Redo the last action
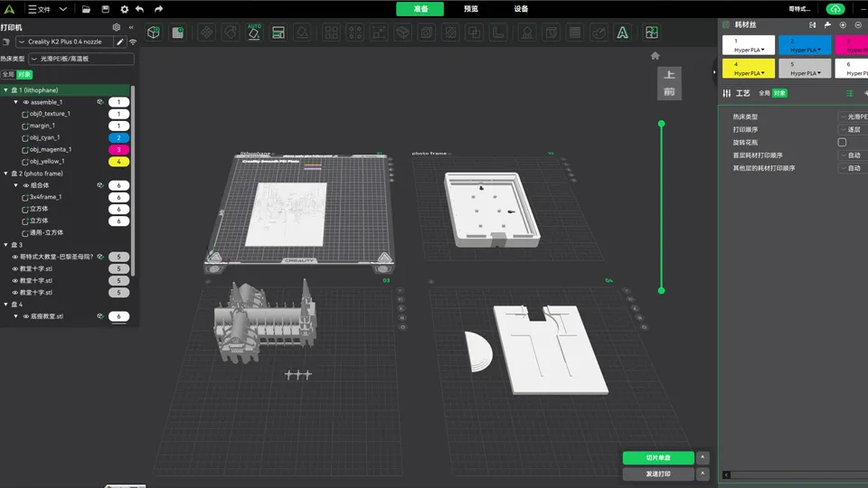This screenshot has width=868, height=488. pyautogui.click(x=158, y=9)
